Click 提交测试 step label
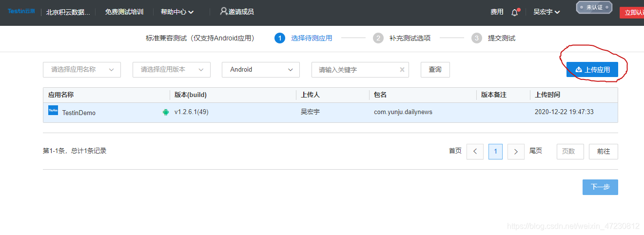Screen dimensions: 644x235 pyautogui.click(x=502, y=38)
